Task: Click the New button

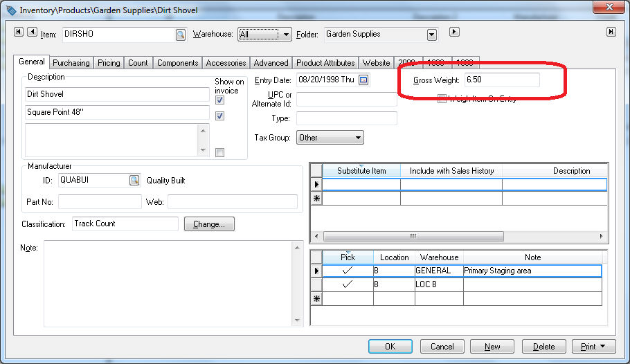Action: tap(492, 346)
